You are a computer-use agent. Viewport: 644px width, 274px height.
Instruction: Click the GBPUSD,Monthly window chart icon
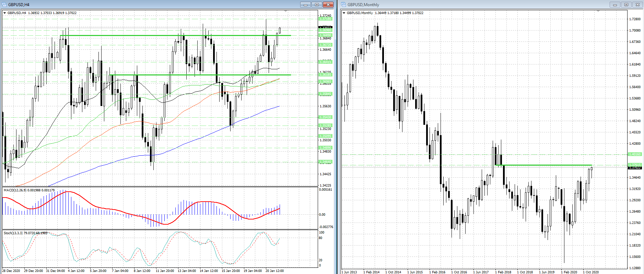[x=343, y=4]
